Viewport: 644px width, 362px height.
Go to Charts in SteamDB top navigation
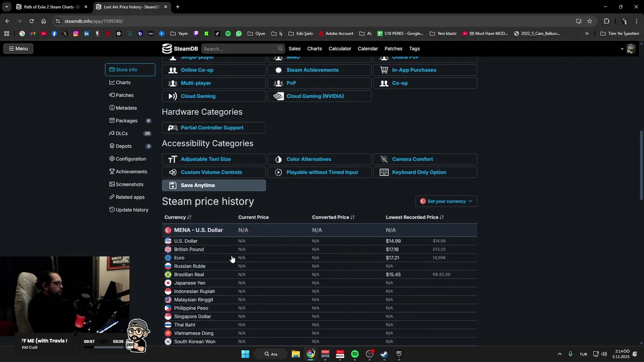pyautogui.click(x=314, y=49)
